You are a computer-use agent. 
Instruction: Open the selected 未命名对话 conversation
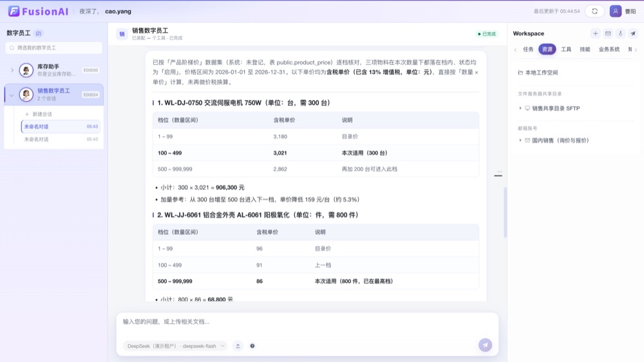coord(61,126)
